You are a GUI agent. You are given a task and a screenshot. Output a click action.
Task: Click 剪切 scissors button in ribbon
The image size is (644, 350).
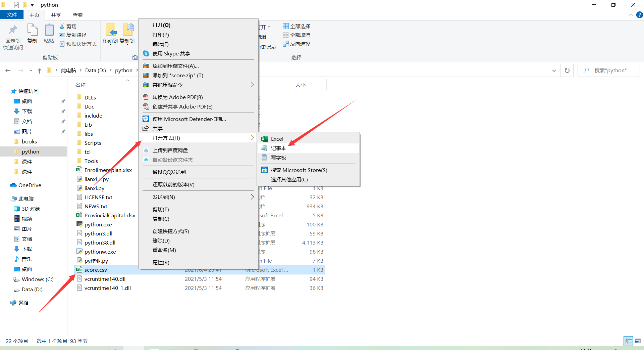pos(68,26)
